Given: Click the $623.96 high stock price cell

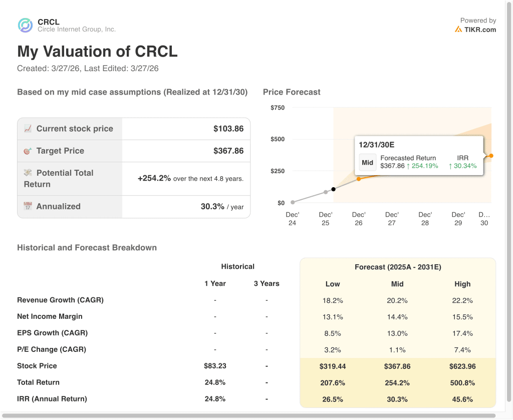Looking at the screenshot, I should coord(462,366).
